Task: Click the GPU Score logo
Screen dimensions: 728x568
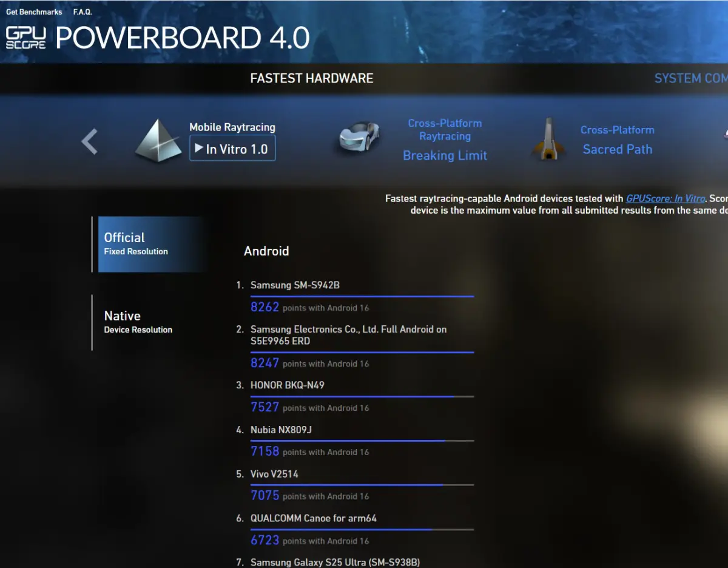Action: (25, 38)
